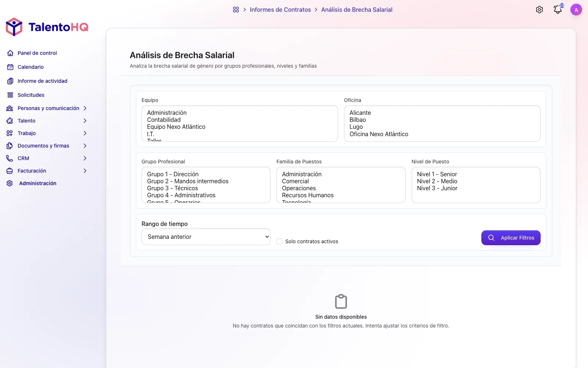This screenshot has height=368, width=588.
Task: Toggle Solo contratos activos checkbox
Action: coord(279,241)
